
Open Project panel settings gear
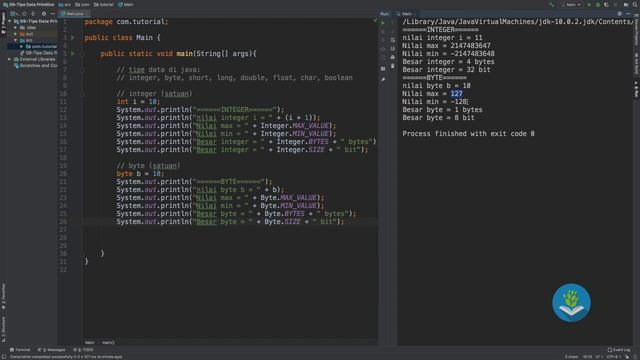click(x=44, y=13)
